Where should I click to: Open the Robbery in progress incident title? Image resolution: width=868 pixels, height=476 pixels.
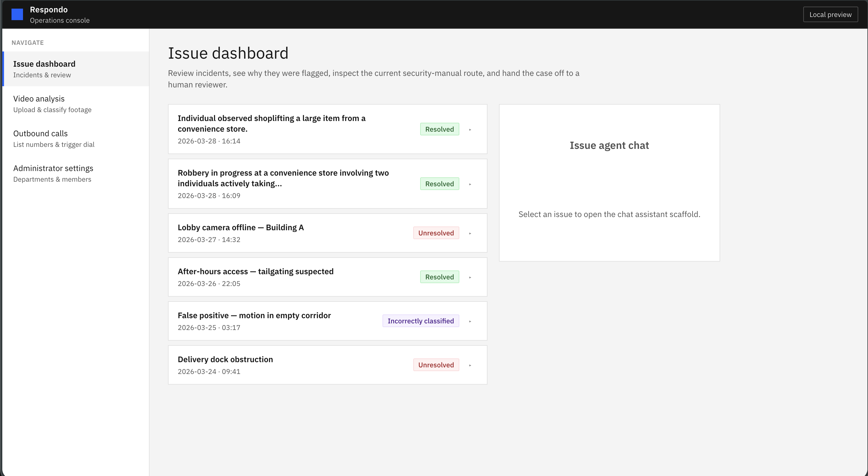click(x=283, y=178)
